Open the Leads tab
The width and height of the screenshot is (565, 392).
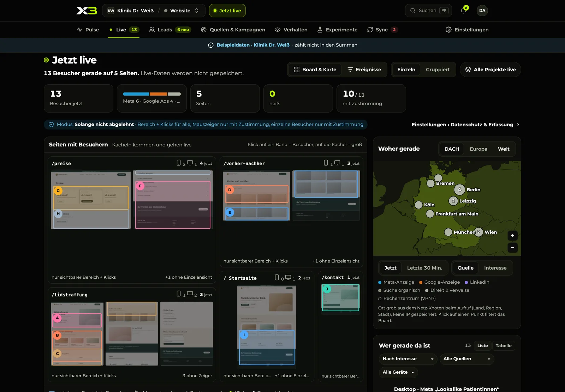click(169, 30)
